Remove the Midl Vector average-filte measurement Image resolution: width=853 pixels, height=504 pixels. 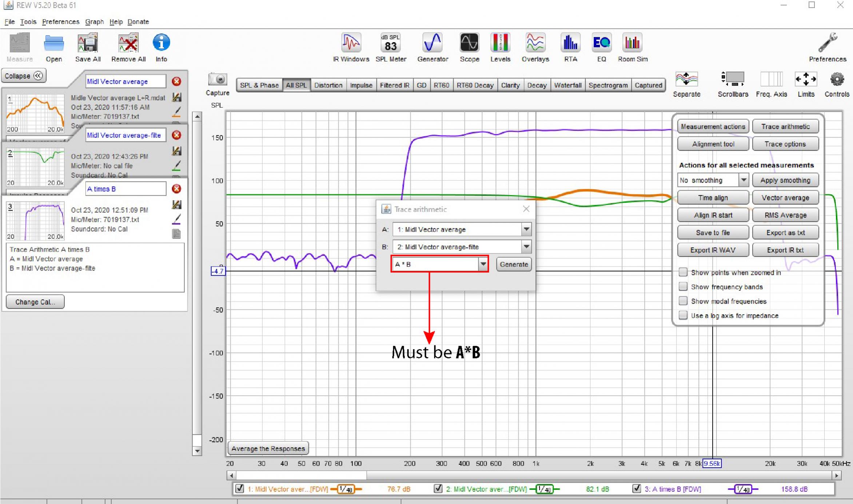pos(176,135)
